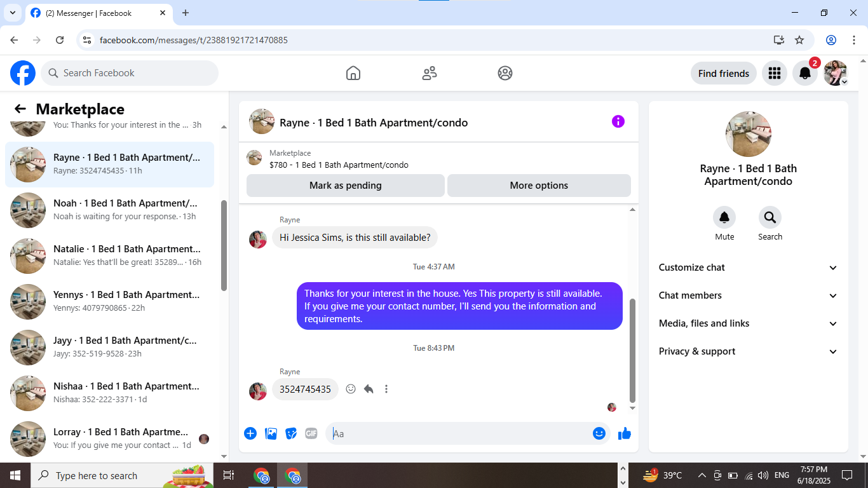868x488 pixels.
Task: Open the site information icon in address bar
Action: [x=88, y=40]
